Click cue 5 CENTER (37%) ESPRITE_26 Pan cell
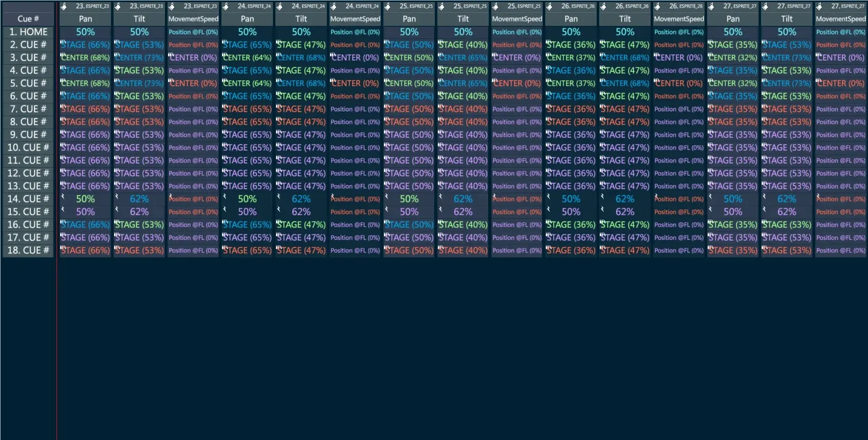This screenshot has height=440, width=868. [x=571, y=83]
